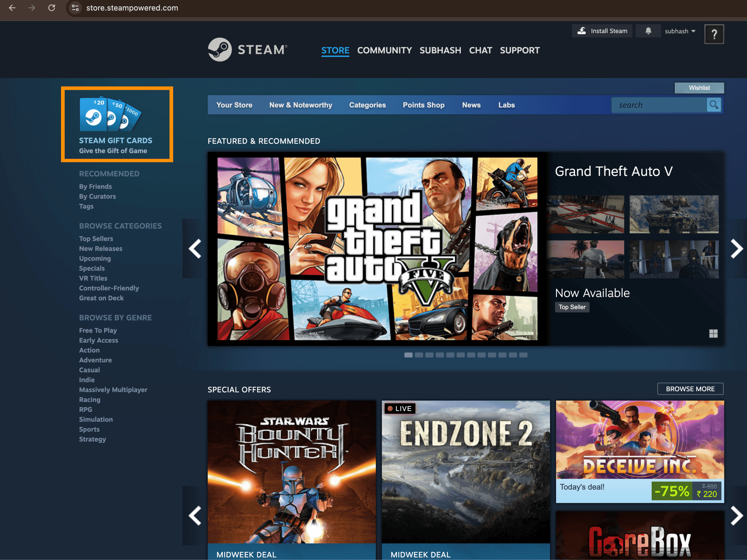This screenshot has width=747, height=560.
Task: Browse Early Access genre
Action: [x=99, y=340]
